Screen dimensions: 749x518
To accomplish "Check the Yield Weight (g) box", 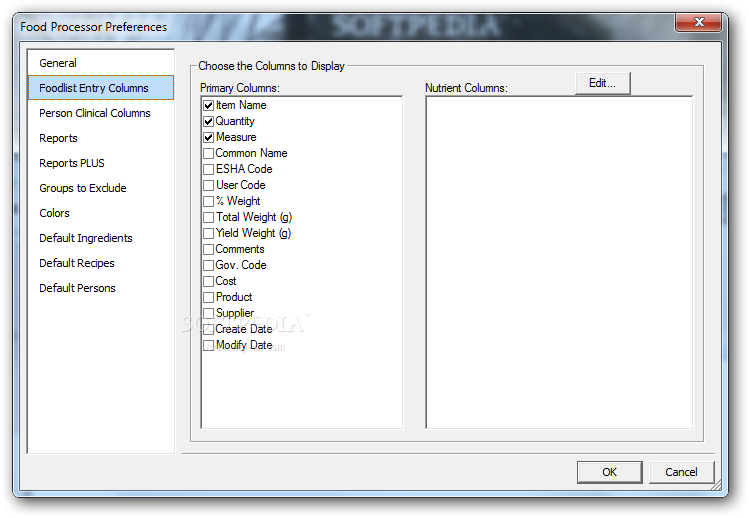I will (208, 234).
